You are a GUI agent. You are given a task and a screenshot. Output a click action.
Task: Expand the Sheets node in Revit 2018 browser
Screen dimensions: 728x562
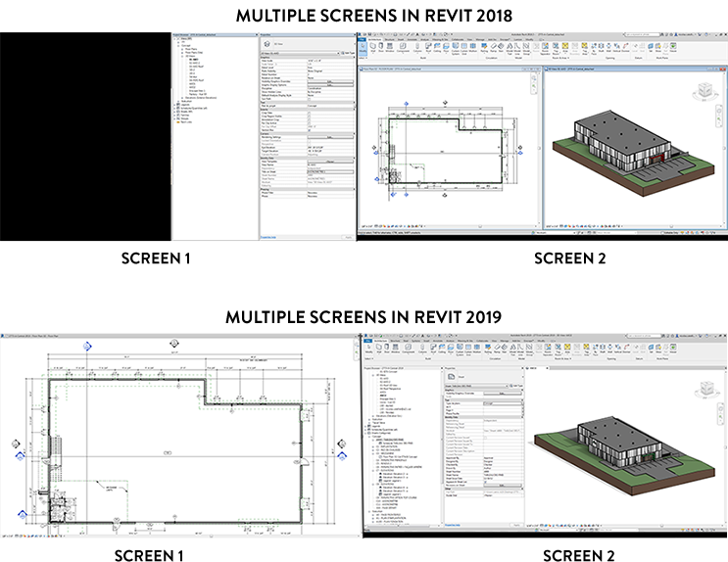coord(174,112)
